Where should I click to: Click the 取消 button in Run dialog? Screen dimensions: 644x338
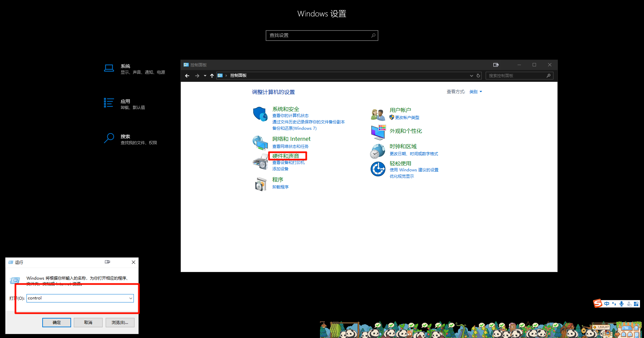(x=88, y=323)
